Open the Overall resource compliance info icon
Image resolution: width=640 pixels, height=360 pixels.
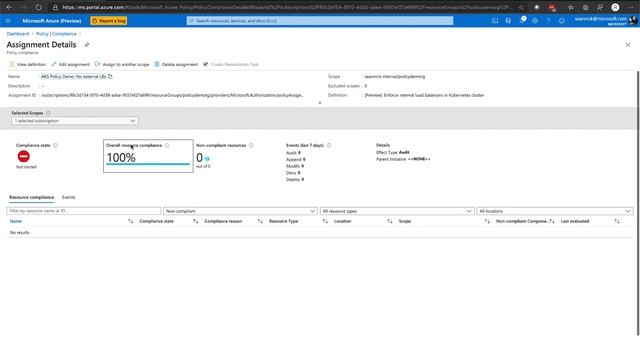[x=167, y=145]
